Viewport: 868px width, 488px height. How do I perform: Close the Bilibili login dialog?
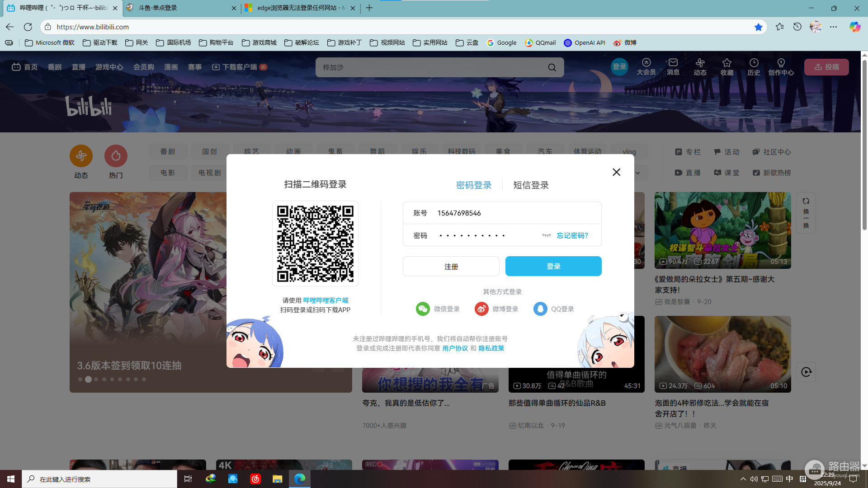tap(616, 172)
